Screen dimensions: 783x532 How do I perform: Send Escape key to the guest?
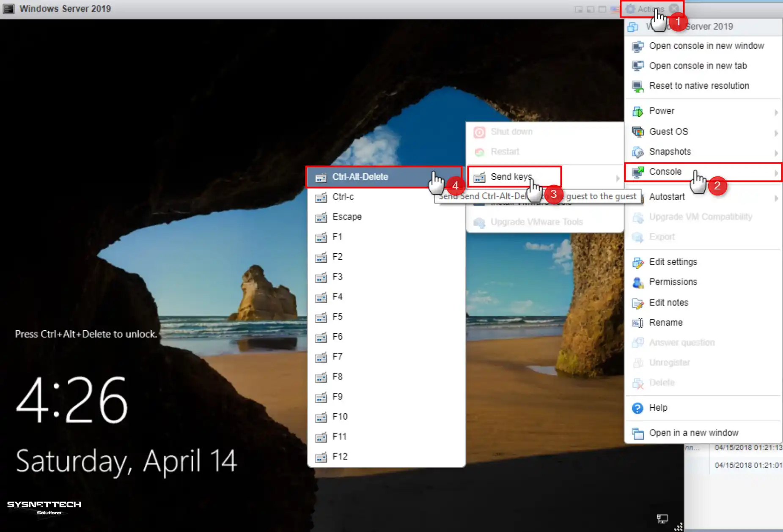386,217
